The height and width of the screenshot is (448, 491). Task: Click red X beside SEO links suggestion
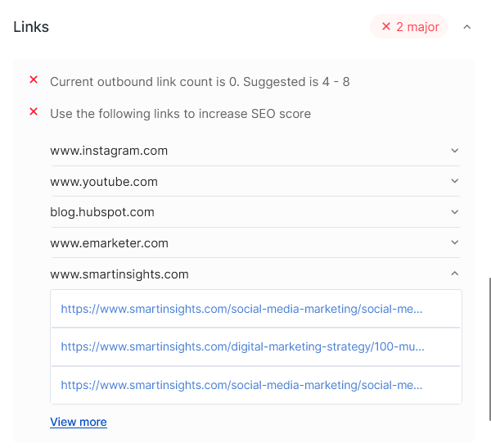point(34,112)
